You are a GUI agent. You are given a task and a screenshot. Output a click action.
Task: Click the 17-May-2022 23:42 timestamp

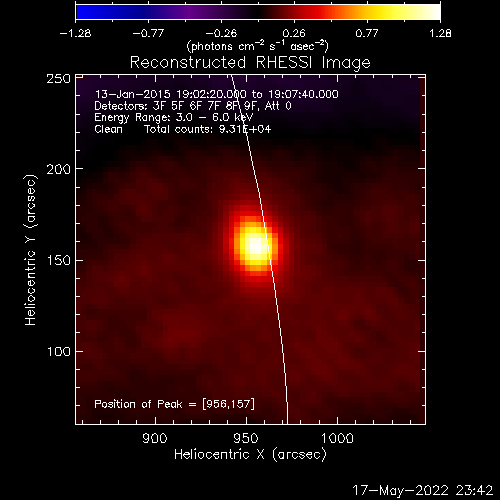423,491
